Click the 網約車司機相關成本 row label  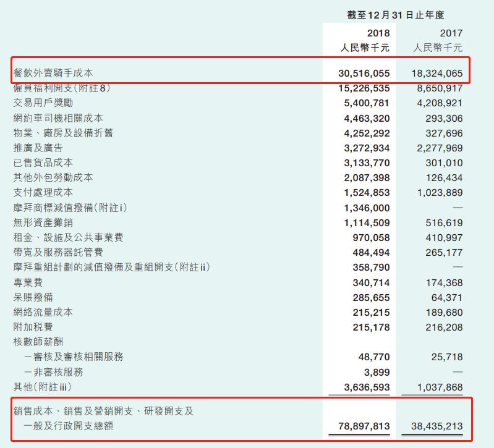58,118
